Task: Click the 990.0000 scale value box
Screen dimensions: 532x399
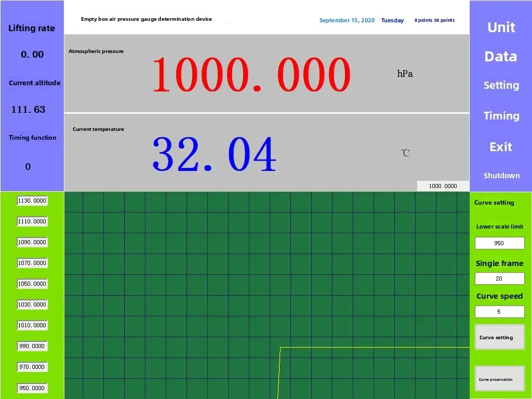Action: pyautogui.click(x=32, y=346)
